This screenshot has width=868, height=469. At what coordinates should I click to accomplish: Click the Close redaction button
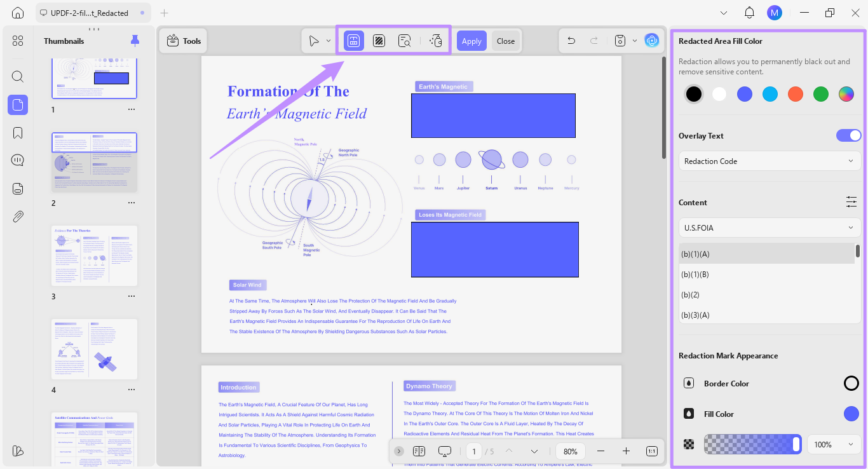click(x=506, y=41)
